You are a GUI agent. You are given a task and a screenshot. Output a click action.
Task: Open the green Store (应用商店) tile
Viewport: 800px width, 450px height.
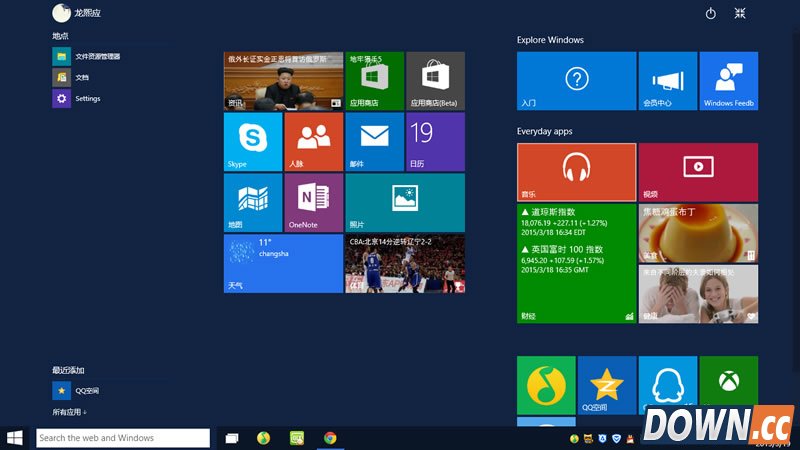coord(374,81)
